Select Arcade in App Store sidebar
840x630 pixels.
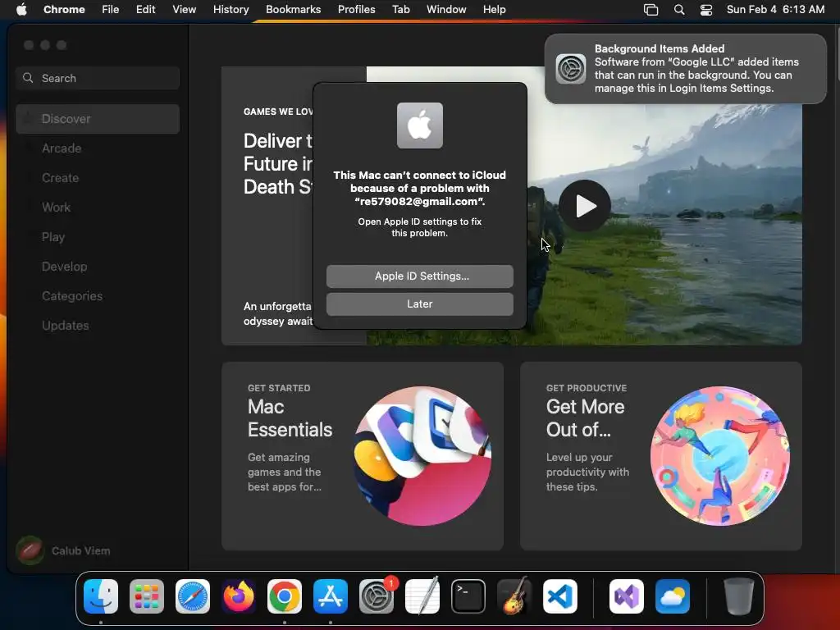click(98, 148)
